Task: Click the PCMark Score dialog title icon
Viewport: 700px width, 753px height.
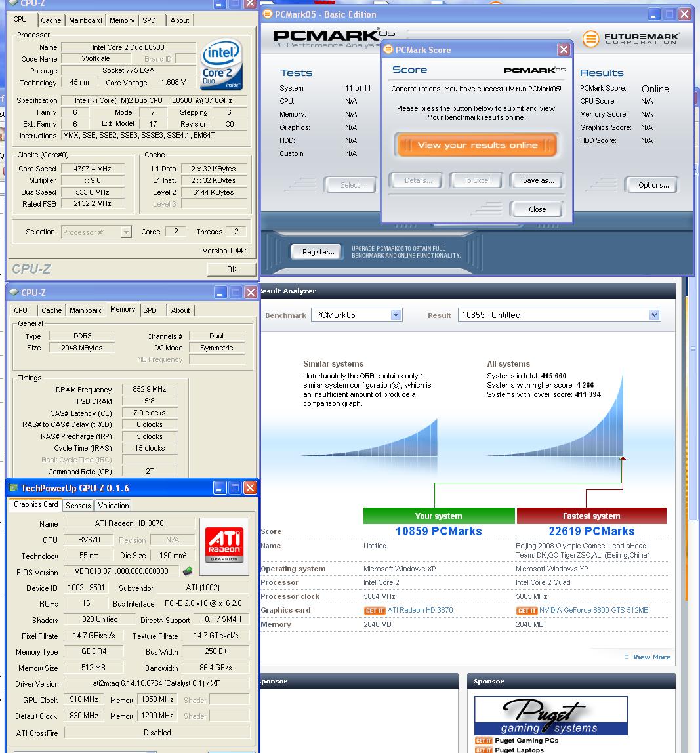Action: 388,49
